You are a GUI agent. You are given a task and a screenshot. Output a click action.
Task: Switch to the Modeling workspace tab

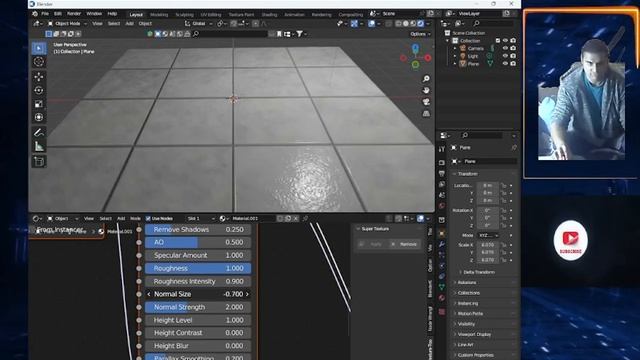159,15
